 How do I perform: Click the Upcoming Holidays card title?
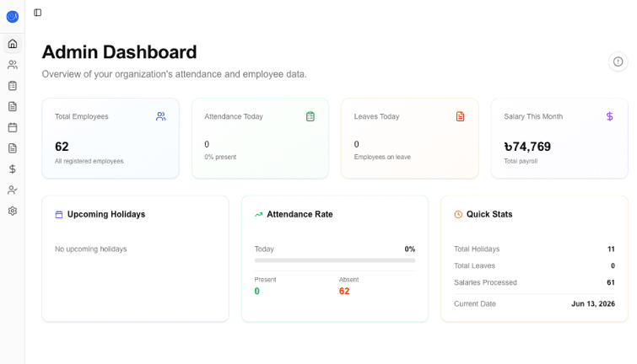pyautogui.click(x=106, y=214)
